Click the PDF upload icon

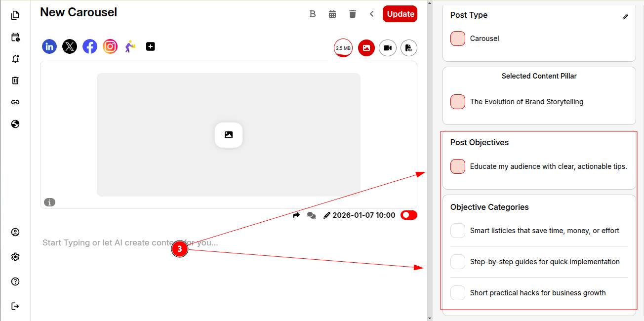point(409,48)
